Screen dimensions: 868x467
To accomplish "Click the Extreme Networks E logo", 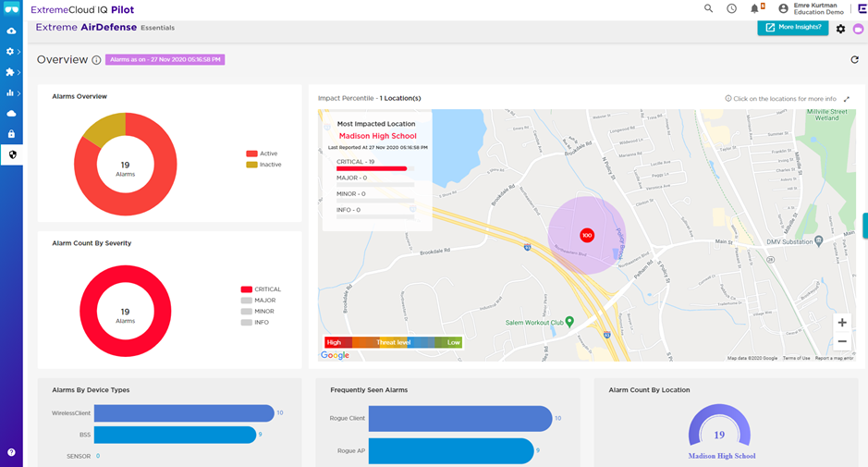I will pos(862,8).
